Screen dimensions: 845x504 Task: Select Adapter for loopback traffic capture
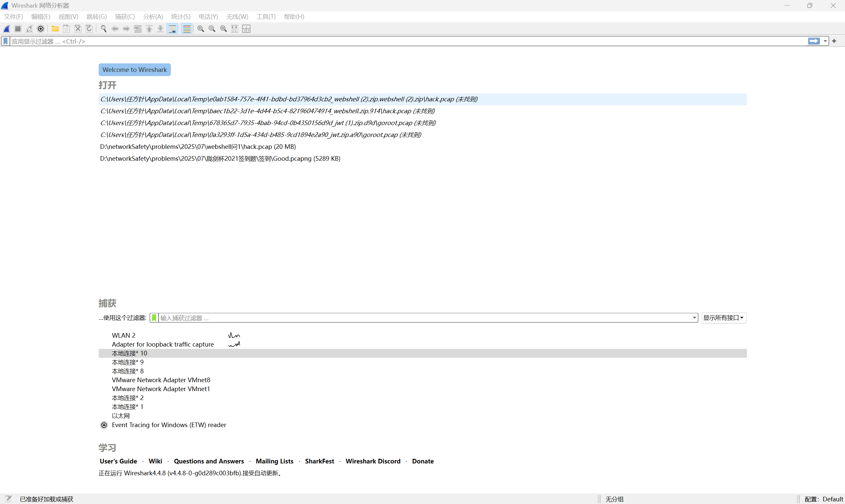coord(423,344)
